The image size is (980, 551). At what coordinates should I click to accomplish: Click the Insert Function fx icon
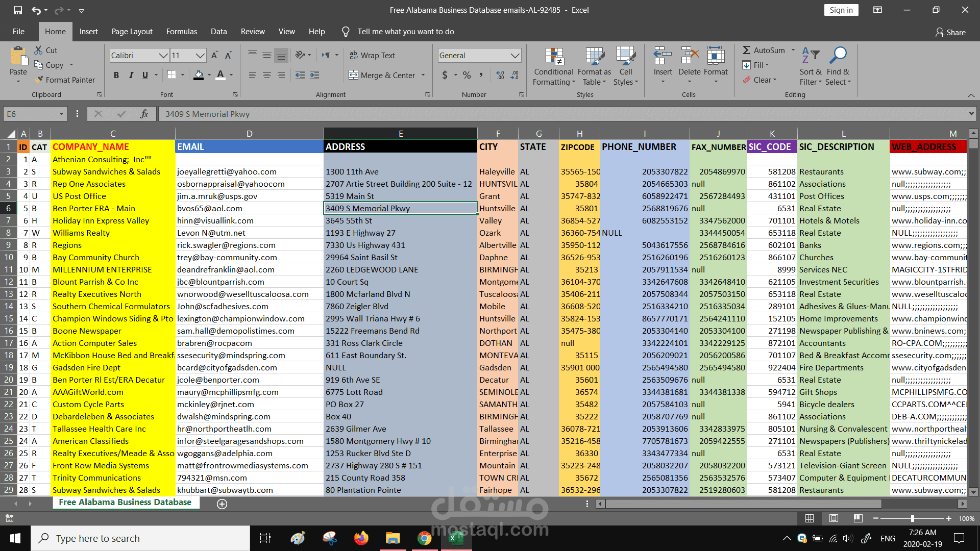pos(144,114)
